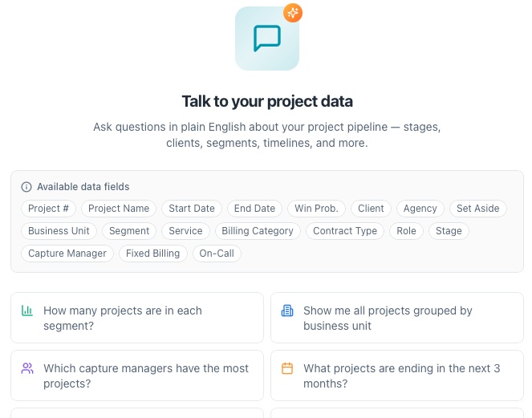Select the Set Aside chip
This screenshot has height=418, width=532.
[x=478, y=209]
